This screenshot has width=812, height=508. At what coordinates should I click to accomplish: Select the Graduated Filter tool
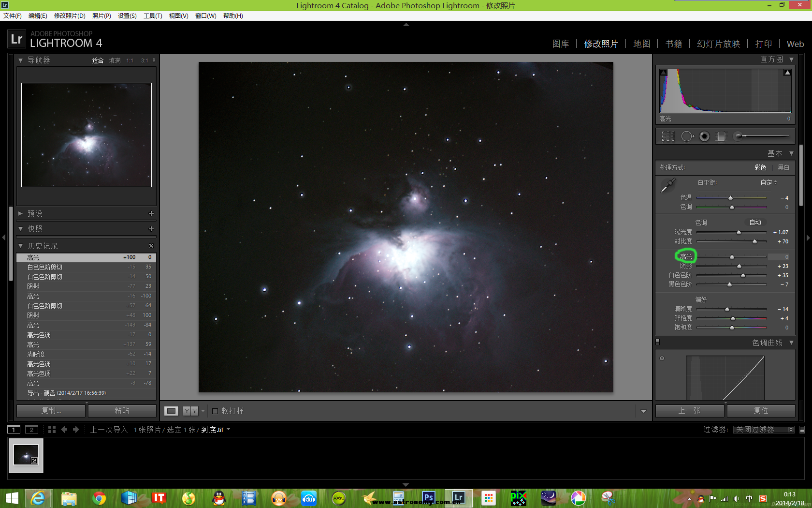coord(721,136)
